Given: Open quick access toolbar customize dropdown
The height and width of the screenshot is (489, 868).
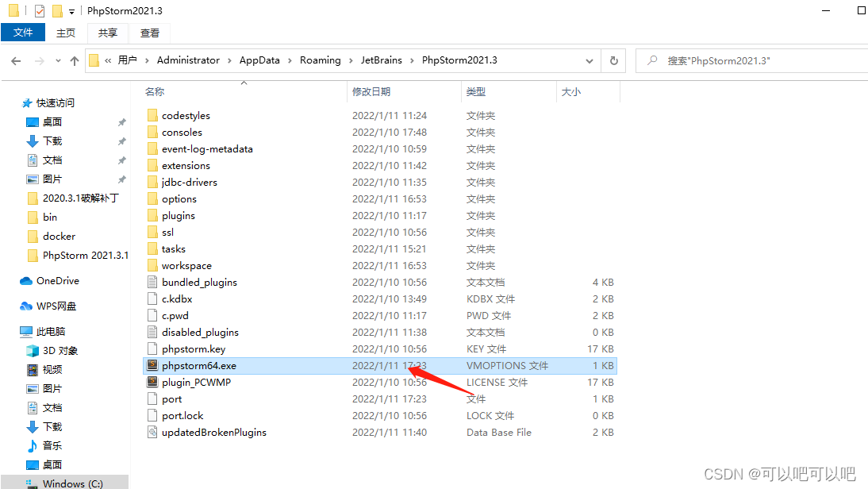Looking at the screenshot, I should click(71, 11).
